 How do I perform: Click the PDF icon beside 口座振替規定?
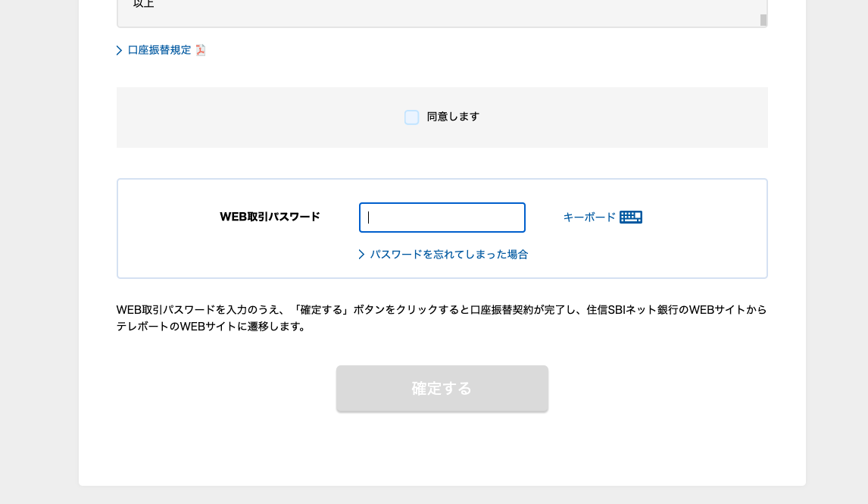coord(201,50)
